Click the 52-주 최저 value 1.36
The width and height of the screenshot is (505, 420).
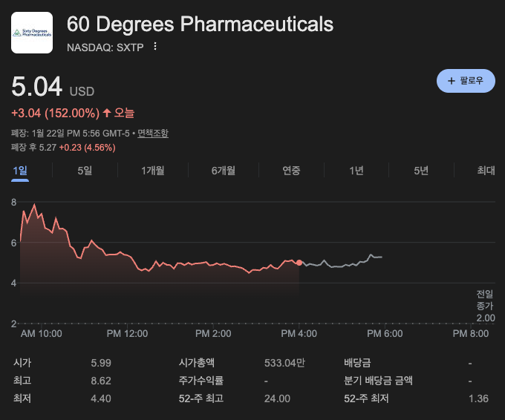(478, 398)
